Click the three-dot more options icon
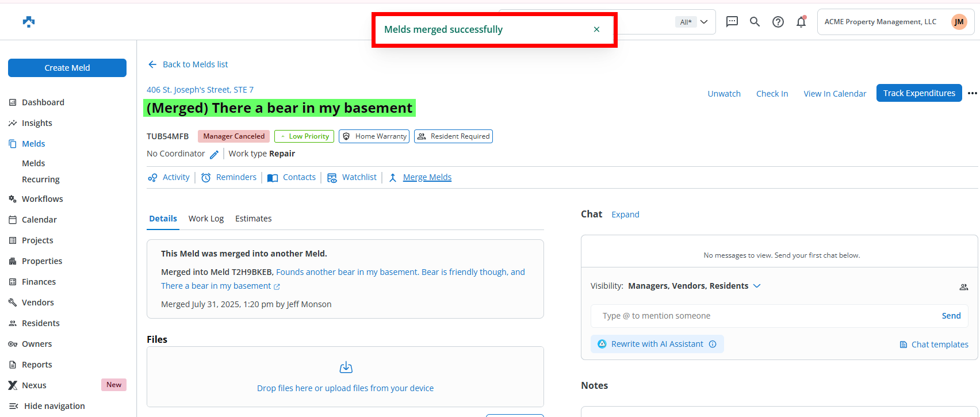Screen dimensions: 980x417 tap(972, 93)
